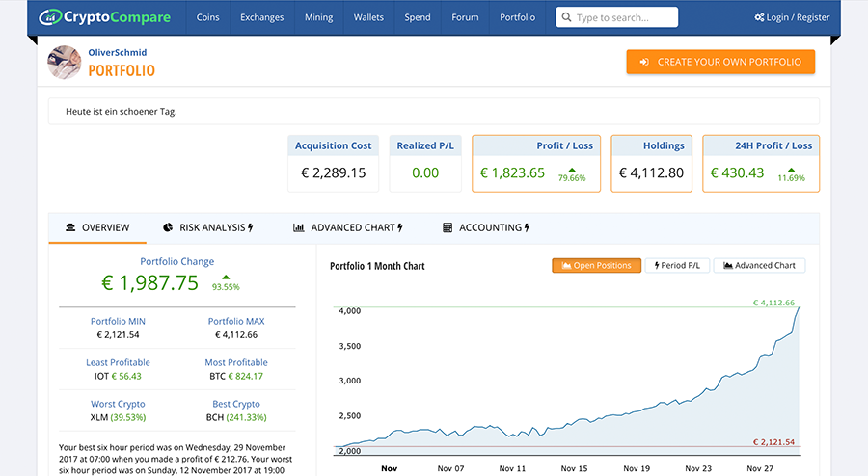Click the Portfolio Change € 1,987.75 value
Image resolution: width=868 pixels, height=476 pixels.
click(150, 283)
